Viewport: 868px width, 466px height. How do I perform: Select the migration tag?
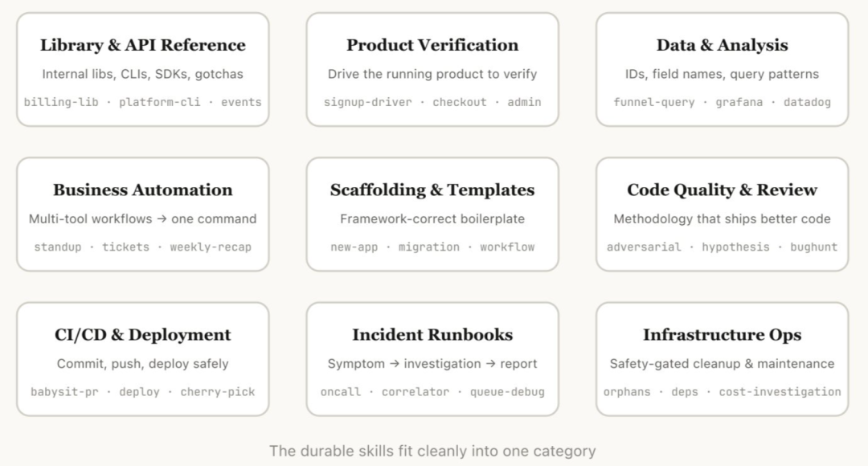[429, 247]
